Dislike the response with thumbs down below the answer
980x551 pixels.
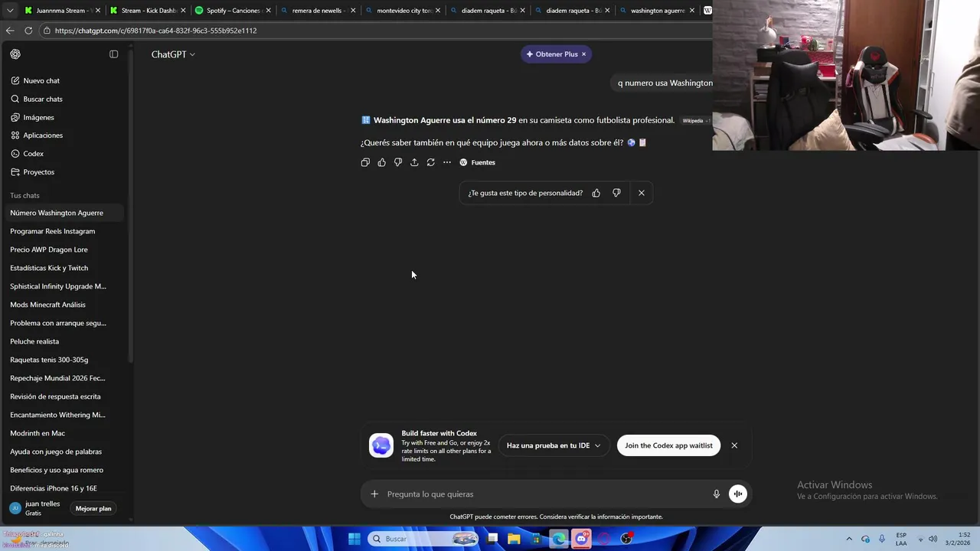pos(398,162)
